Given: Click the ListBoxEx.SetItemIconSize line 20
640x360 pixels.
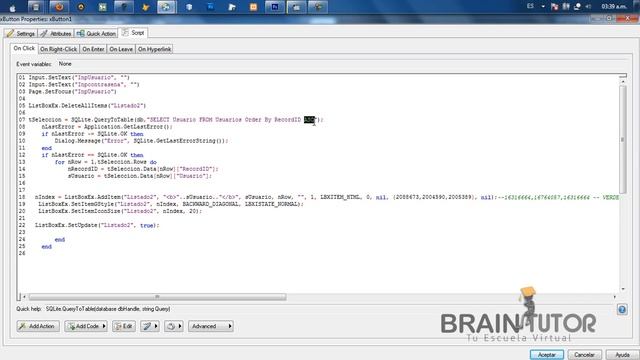Looking at the screenshot, I should [120, 211].
